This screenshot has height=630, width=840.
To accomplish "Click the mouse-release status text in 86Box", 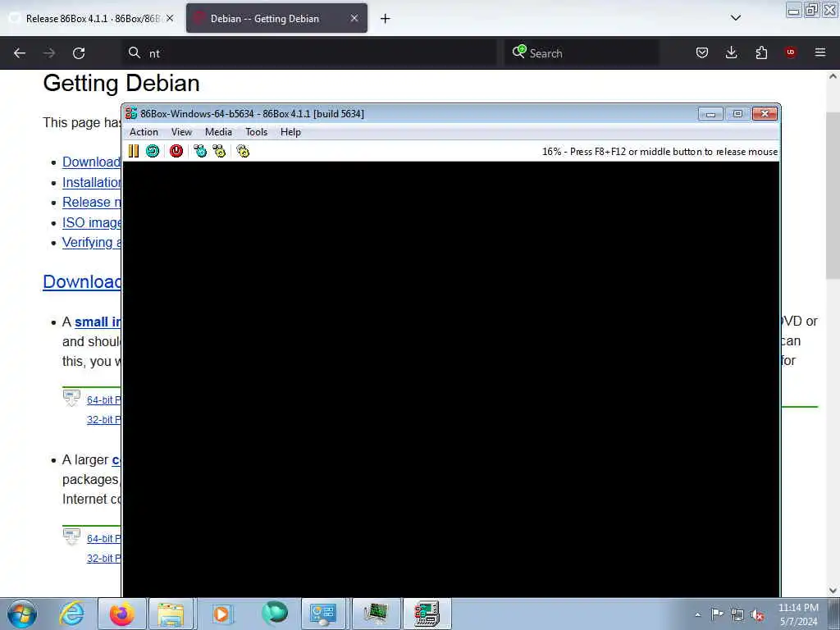I will click(x=660, y=152).
